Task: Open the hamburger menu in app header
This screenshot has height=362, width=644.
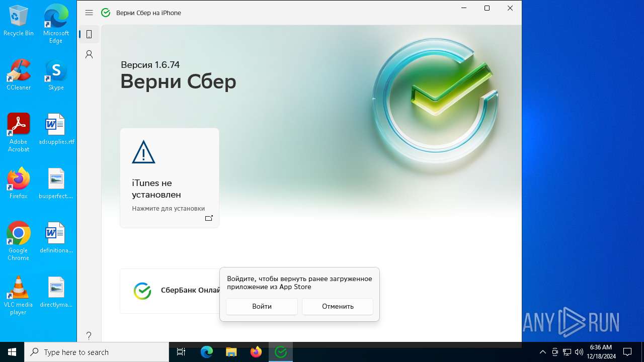Action: 89,13
